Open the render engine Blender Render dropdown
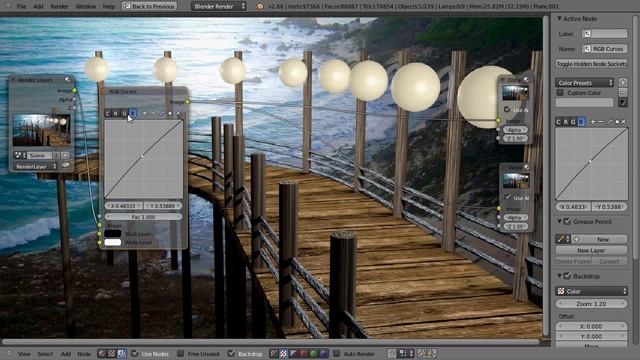 [x=218, y=6]
